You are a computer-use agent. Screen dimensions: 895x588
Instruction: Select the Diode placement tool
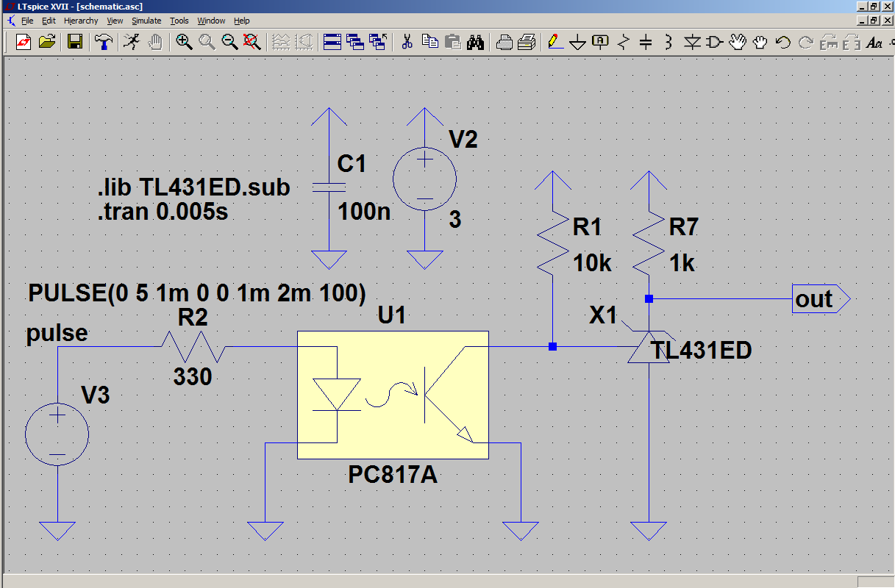(x=691, y=43)
